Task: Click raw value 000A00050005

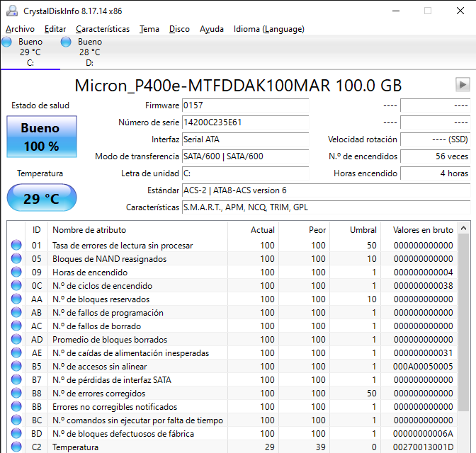Action: (x=423, y=367)
